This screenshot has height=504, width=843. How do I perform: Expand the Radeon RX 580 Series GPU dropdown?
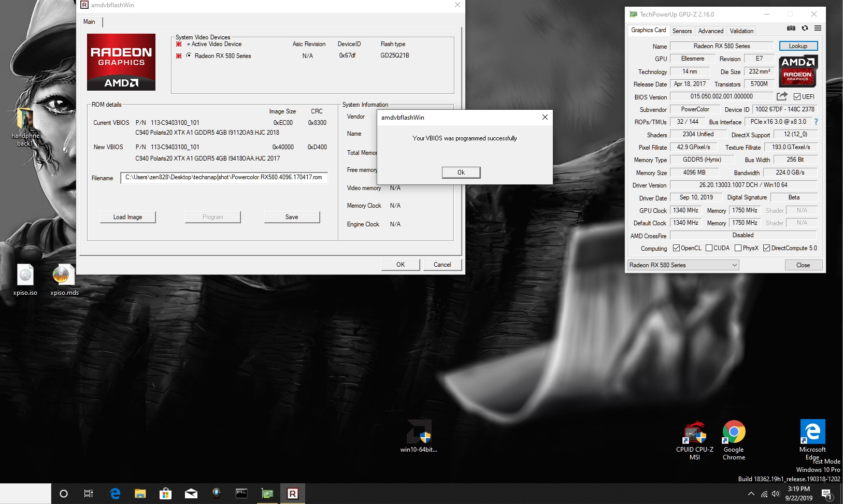pyautogui.click(x=683, y=265)
